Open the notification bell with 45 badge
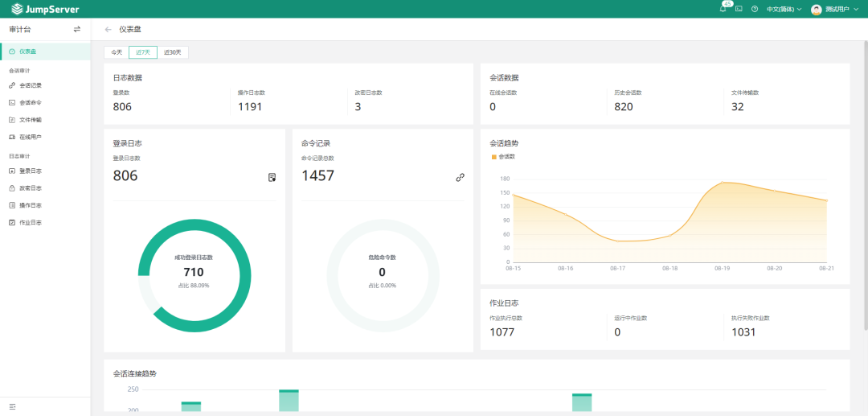868x416 pixels. [723, 9]
